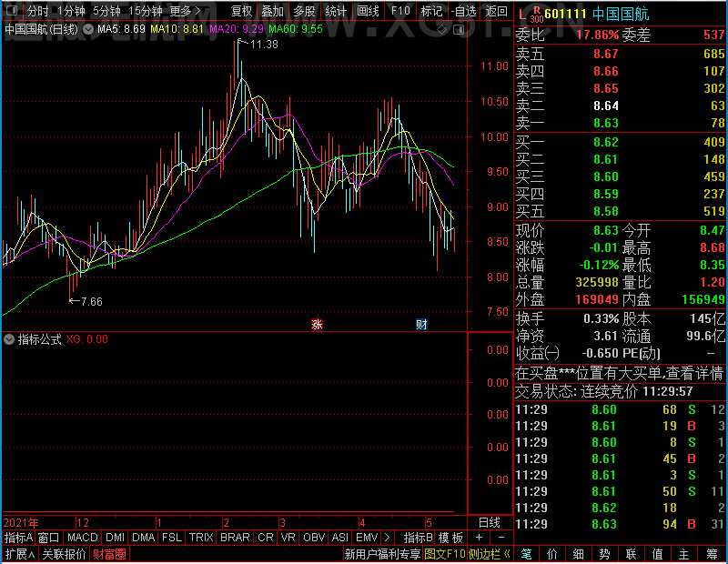Screen dimensions: 728x564
Task: Select the TRIX indicator
Action: [x=201, y=538]
